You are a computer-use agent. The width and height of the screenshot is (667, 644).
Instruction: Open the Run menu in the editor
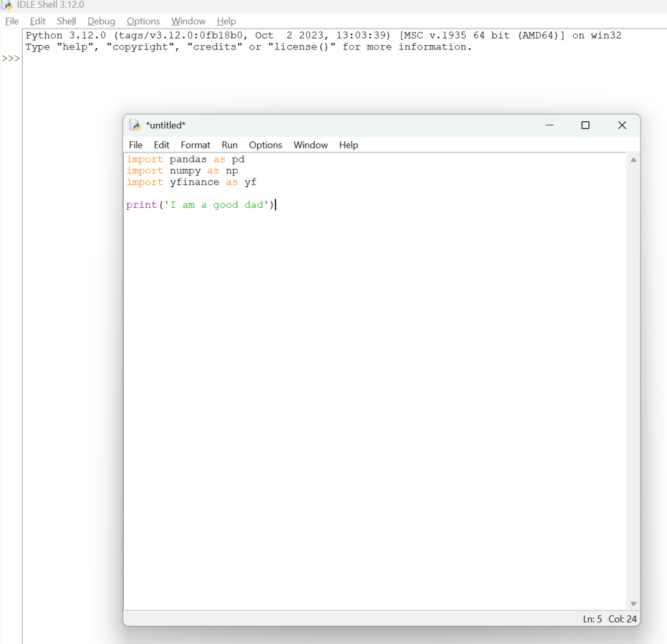coord(229,145)
